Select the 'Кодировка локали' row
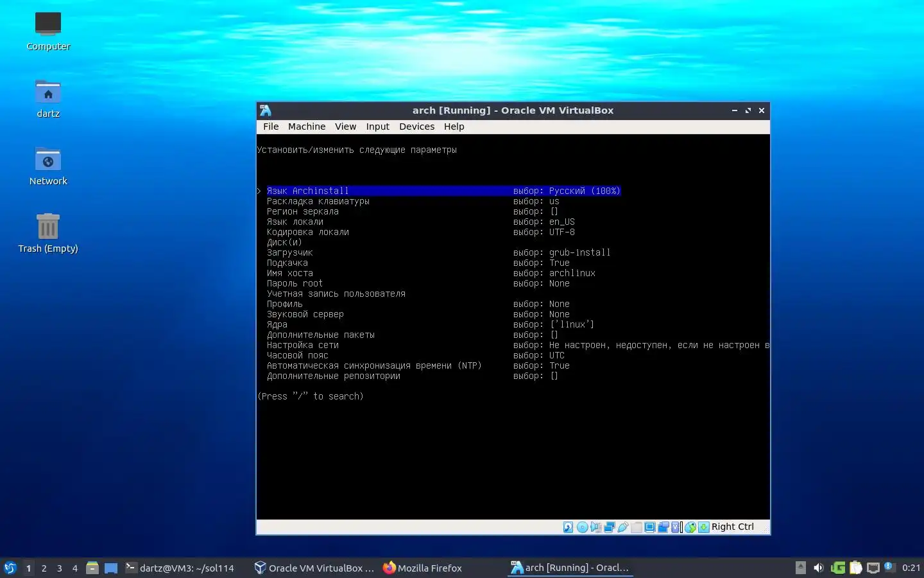 [x=421, y=232]
